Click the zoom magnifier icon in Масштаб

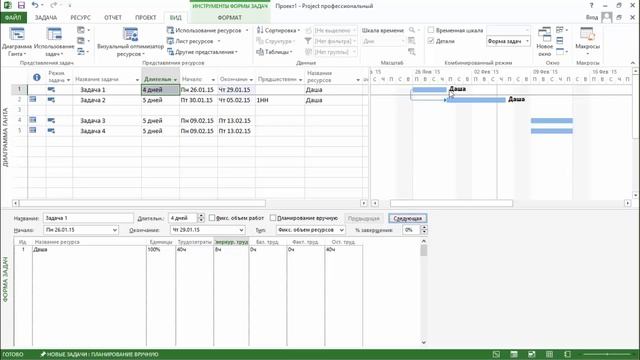(412, 30)
